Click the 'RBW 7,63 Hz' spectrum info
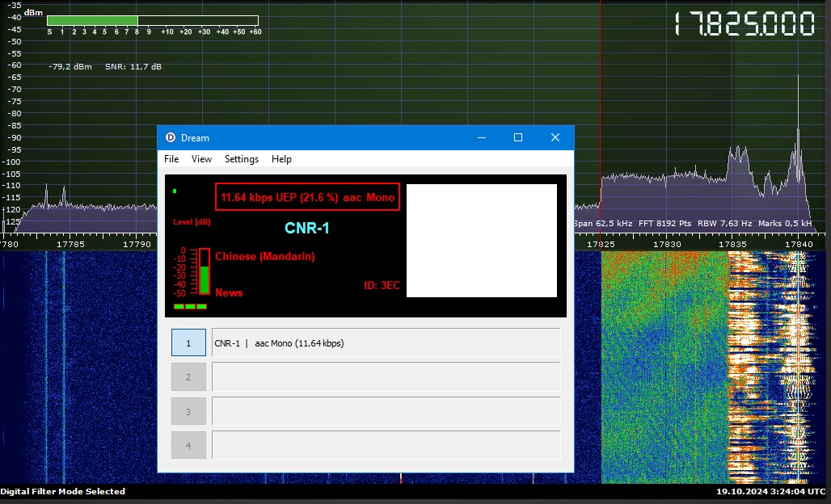 [724, 224]
